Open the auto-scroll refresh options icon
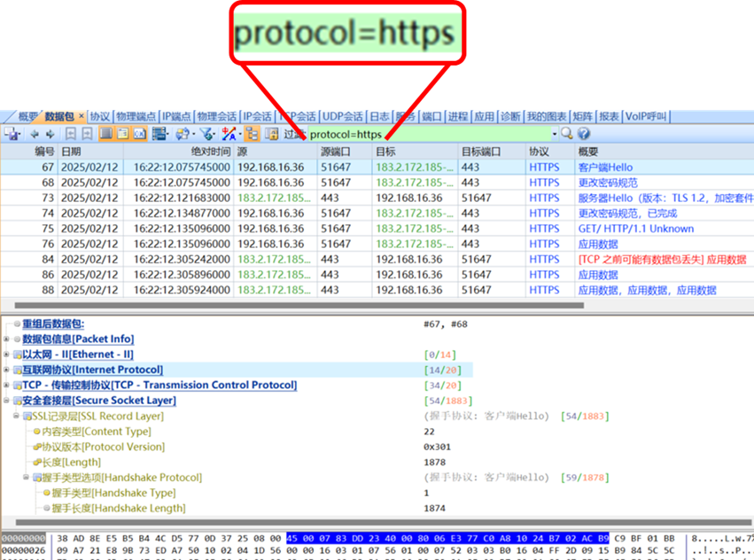 coord(184,134)
